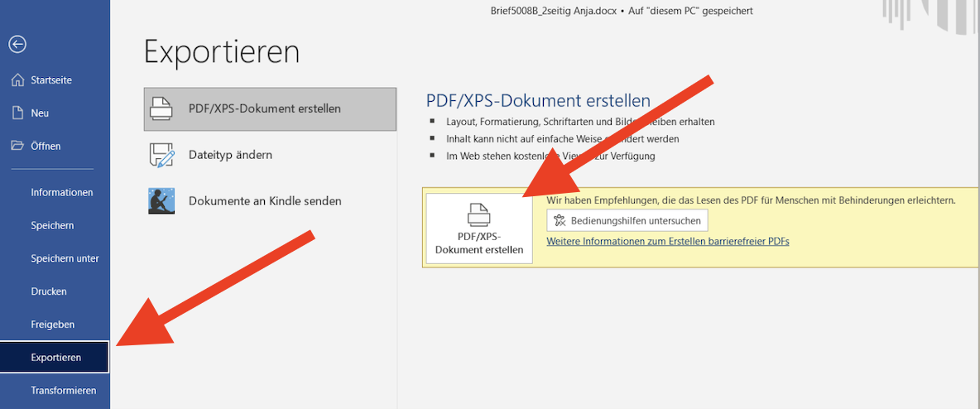Click the Neu blank document icon

[x=18, y=113]
